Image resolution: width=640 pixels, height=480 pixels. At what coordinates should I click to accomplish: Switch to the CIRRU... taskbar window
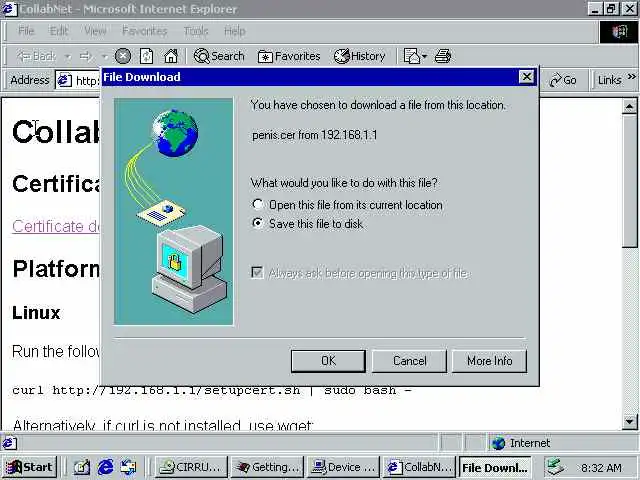pos(191,467)
